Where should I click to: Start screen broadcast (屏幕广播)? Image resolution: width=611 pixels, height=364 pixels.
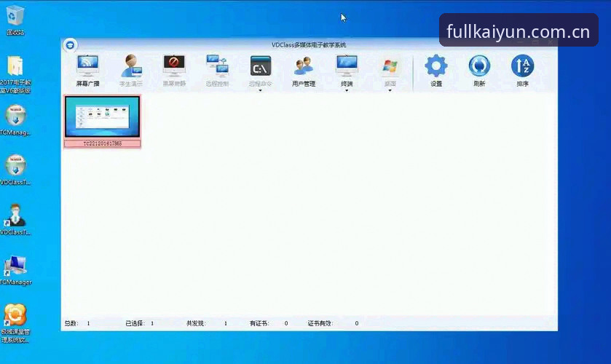(x=87, y=70)
